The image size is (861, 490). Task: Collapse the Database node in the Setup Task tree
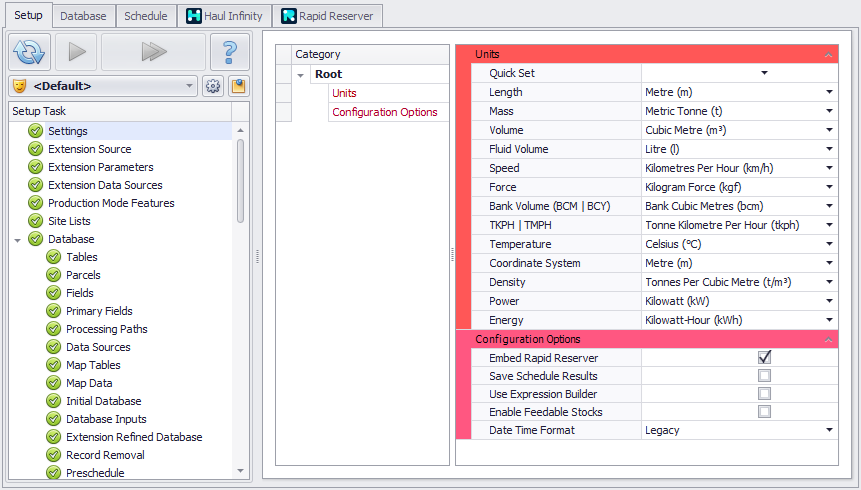(18, 240)
